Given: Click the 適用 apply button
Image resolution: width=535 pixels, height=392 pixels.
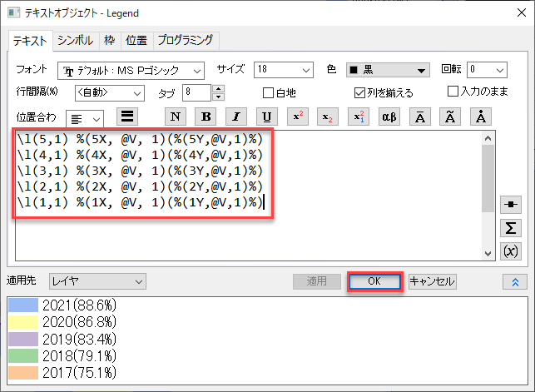Looking at the screenshot, I should tap(317, 281).
